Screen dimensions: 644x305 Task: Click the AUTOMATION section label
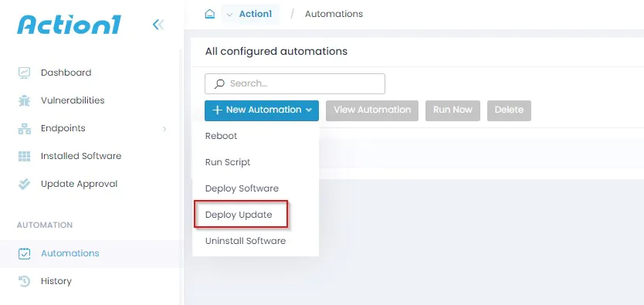click(x=45, y=225)
